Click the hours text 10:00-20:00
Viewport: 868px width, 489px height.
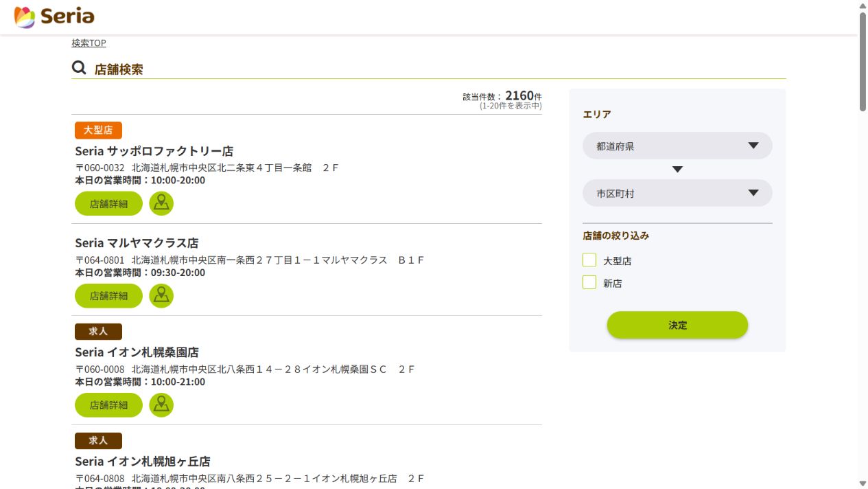click(178, 181)
